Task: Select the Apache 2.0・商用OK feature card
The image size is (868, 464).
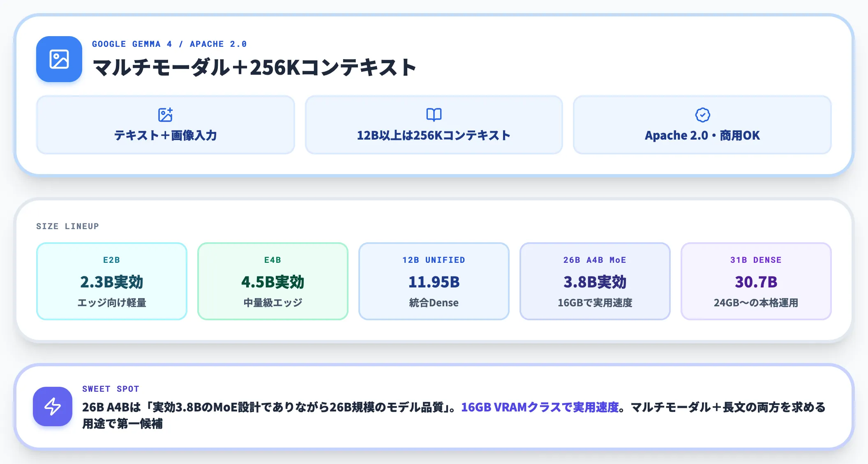Action: click(702, 125)
